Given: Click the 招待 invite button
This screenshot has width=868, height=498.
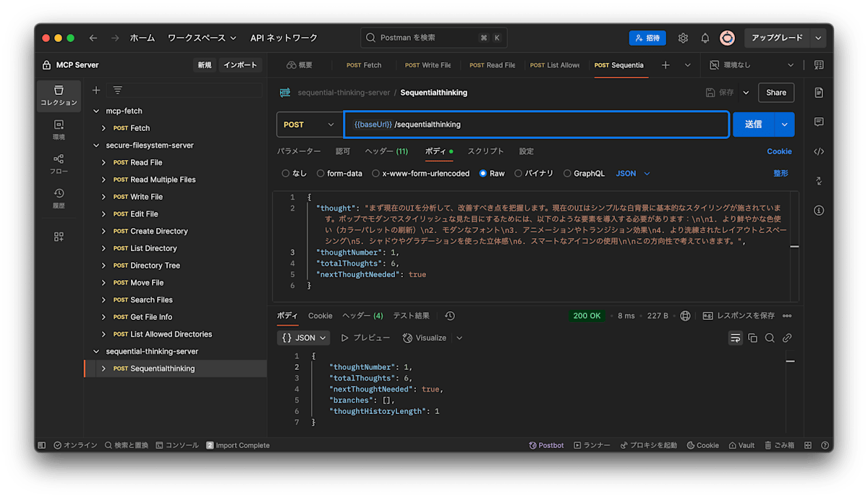Looking at the screenshot, I should pyautogui.click(x=647, y=38).
